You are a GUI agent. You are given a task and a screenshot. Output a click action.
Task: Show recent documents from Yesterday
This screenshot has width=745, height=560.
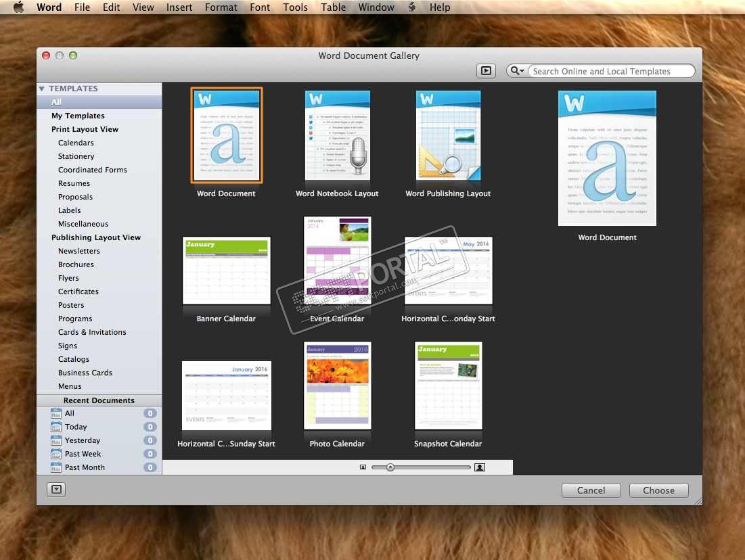click(99, 440)
